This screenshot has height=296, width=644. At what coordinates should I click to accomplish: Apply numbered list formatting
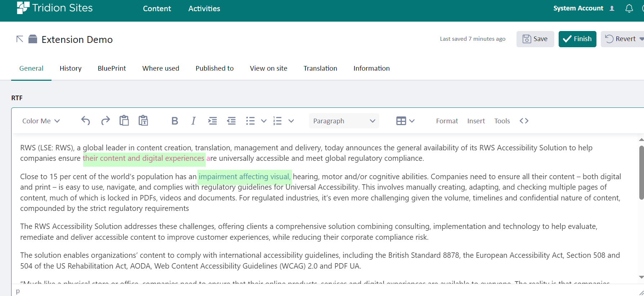click(x=277, y=121)
